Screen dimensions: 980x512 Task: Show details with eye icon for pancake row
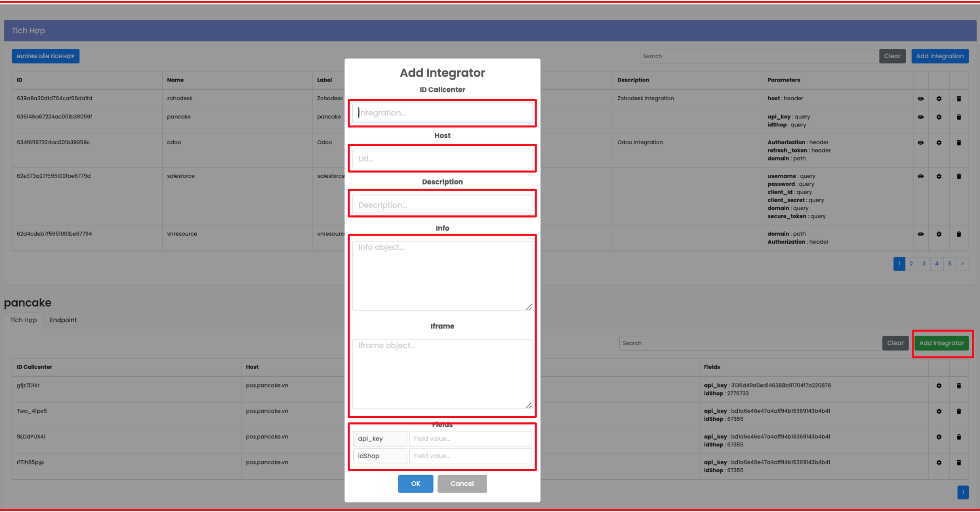920,117
